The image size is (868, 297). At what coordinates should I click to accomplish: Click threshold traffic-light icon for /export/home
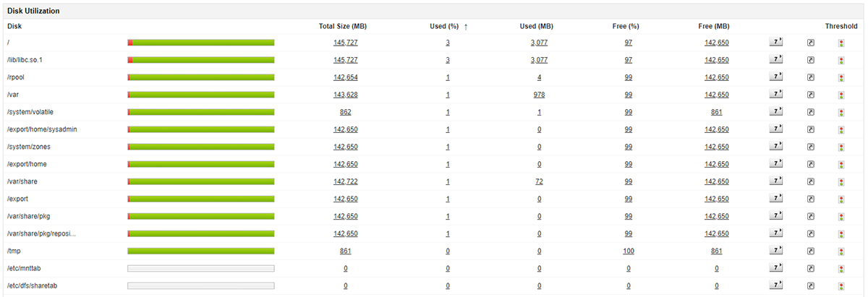tap(841, 164)
